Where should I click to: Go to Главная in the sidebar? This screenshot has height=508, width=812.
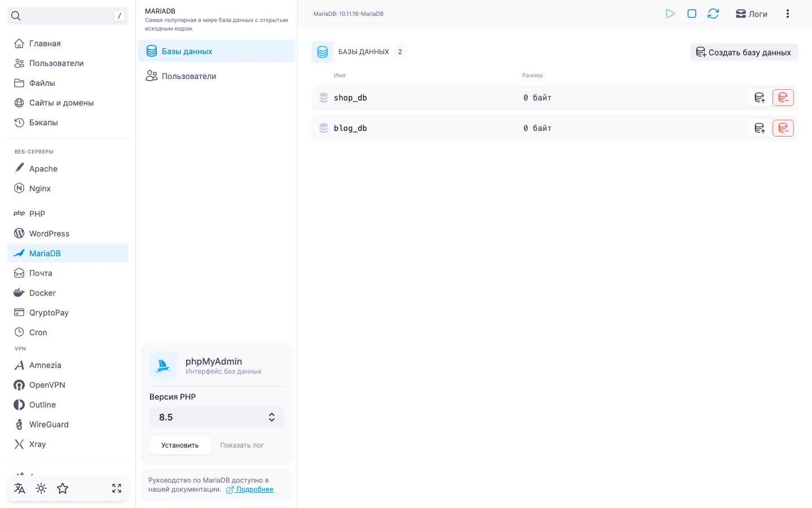coord(68,43)
